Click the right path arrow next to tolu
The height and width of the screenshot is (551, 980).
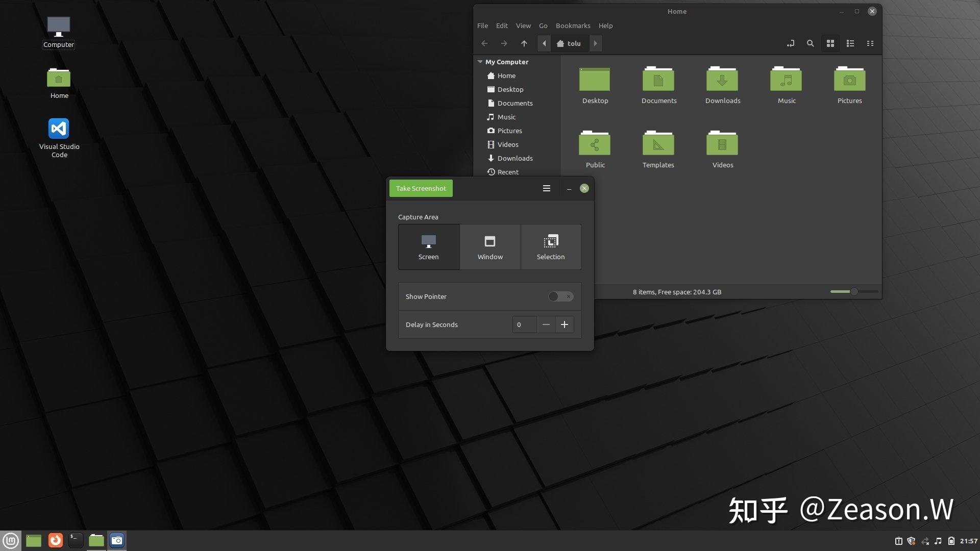pos(595,43)
